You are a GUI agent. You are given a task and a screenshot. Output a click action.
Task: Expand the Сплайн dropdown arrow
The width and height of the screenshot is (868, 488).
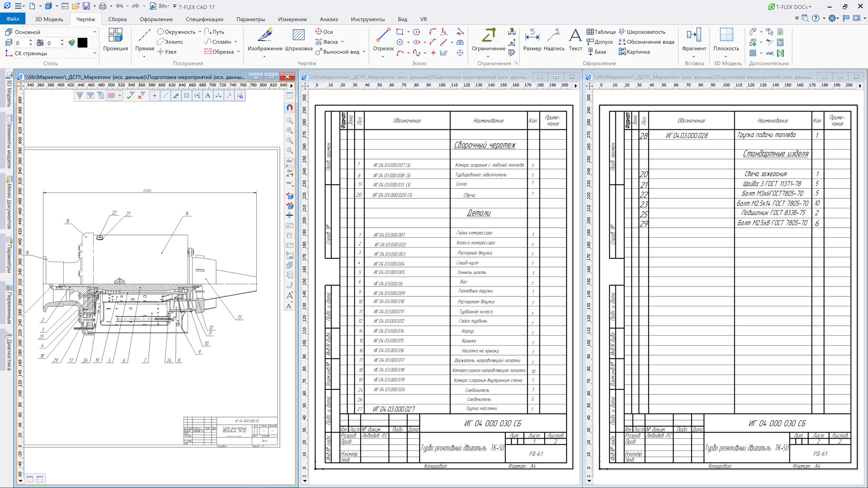point(236,42)
